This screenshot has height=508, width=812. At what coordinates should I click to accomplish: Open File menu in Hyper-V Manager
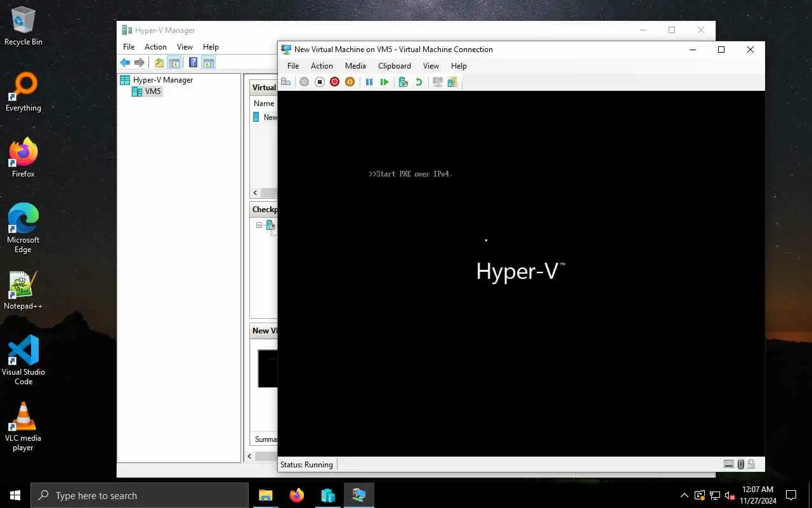[x=129, y=47]
